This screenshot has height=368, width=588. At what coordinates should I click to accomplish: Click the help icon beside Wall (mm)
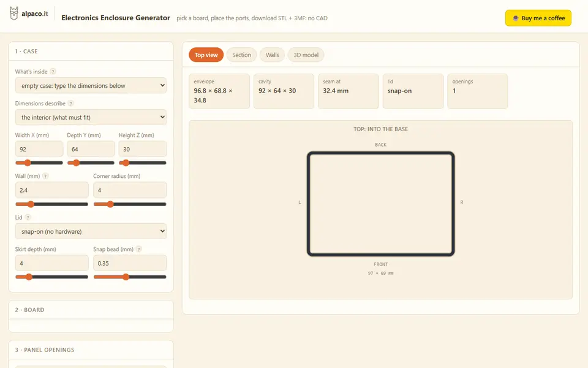45,176
